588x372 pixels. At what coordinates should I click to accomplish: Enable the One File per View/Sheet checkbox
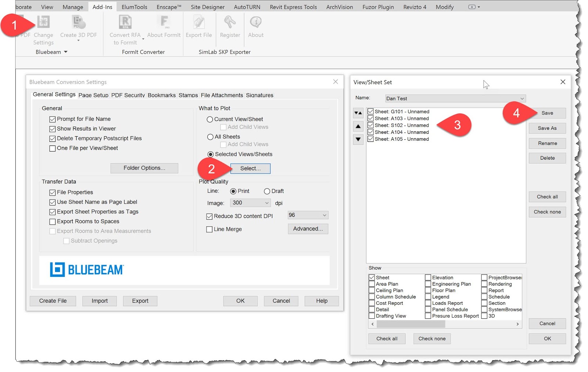pyautogui.click(x=53, y=148)
